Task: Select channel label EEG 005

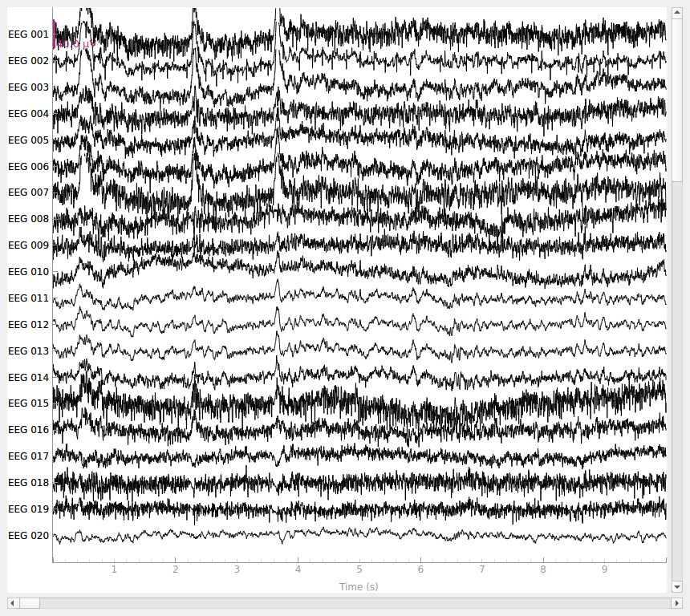Action: 29,140
